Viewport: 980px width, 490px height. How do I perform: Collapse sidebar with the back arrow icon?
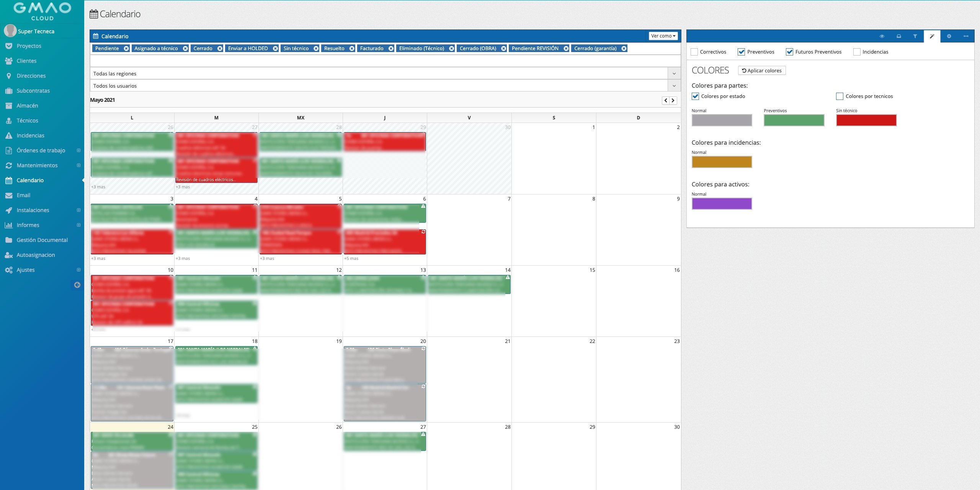pos(77,285)
